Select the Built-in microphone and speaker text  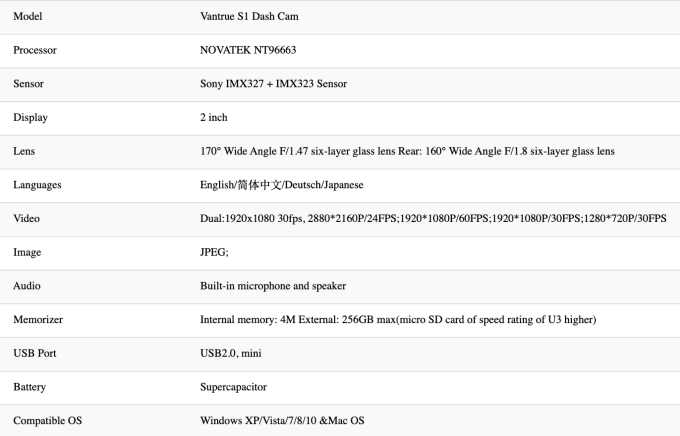273,286
